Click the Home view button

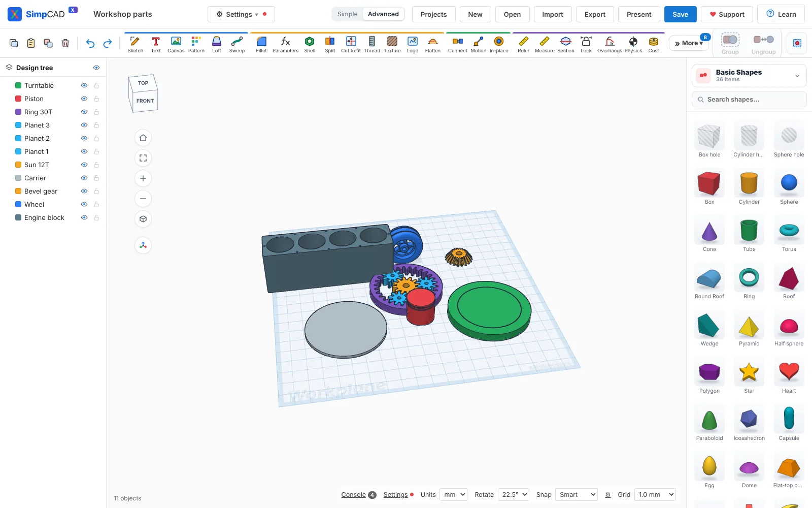click(x=143, y=138)
